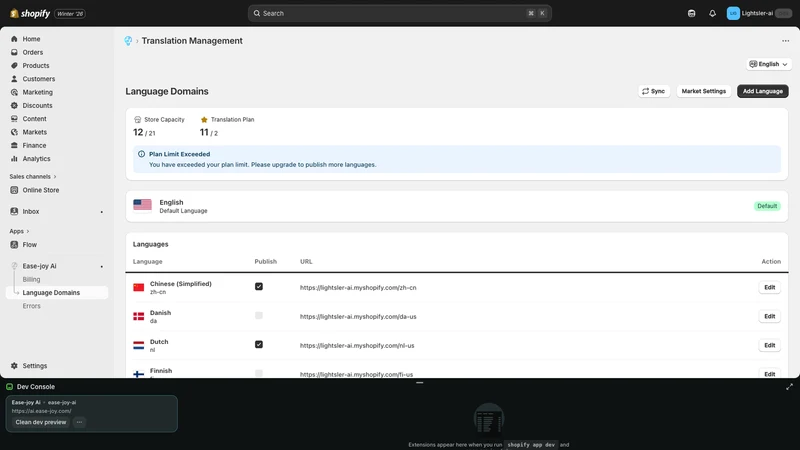The width and height of the screenshot is (800, 450).
Task: Click the Search field
Action: click(399, 13)
